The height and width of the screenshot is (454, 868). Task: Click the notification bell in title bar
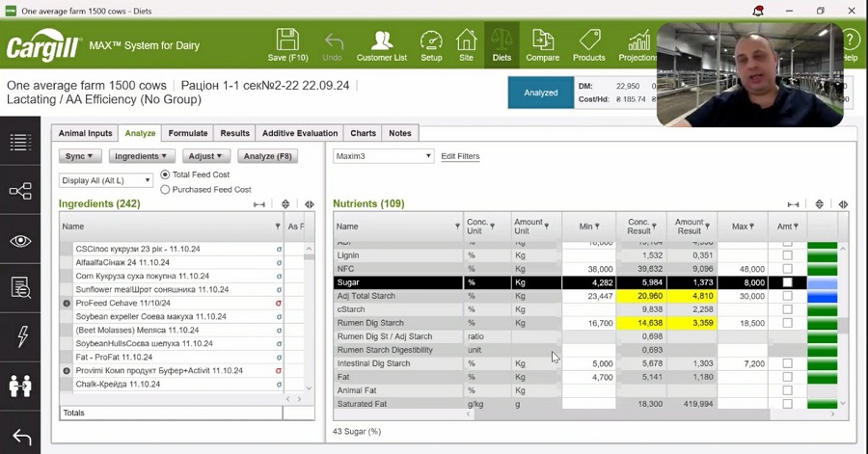point(758,11)
